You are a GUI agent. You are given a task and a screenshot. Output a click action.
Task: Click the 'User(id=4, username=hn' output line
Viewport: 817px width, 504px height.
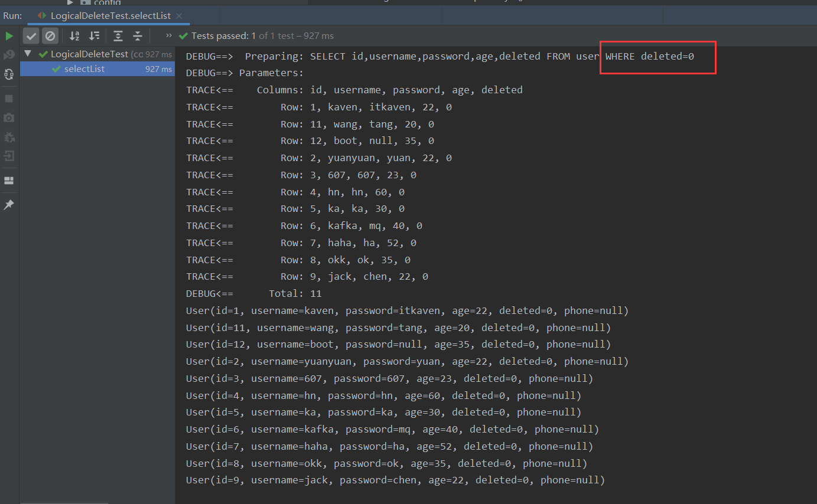tap(384, 396)
